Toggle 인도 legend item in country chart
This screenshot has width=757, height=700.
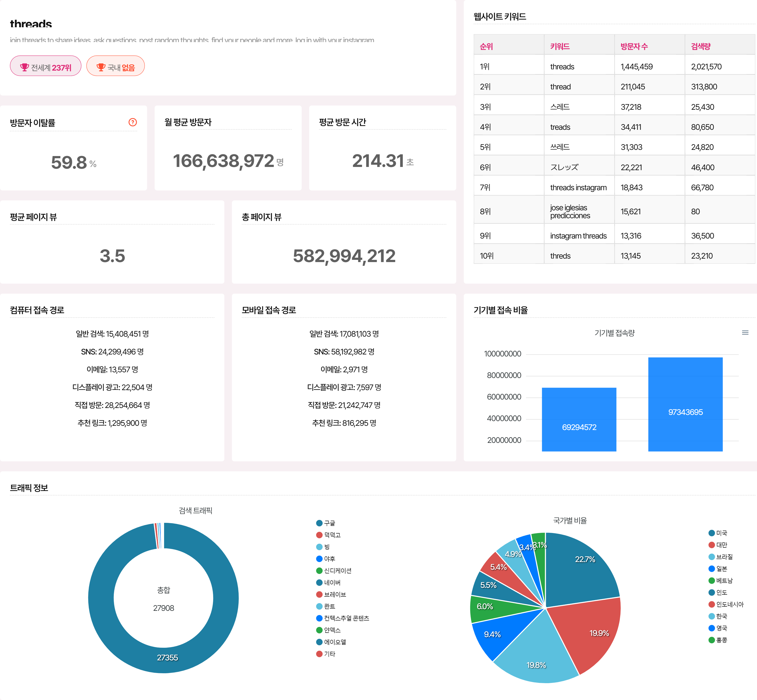[x=718, y=592]
